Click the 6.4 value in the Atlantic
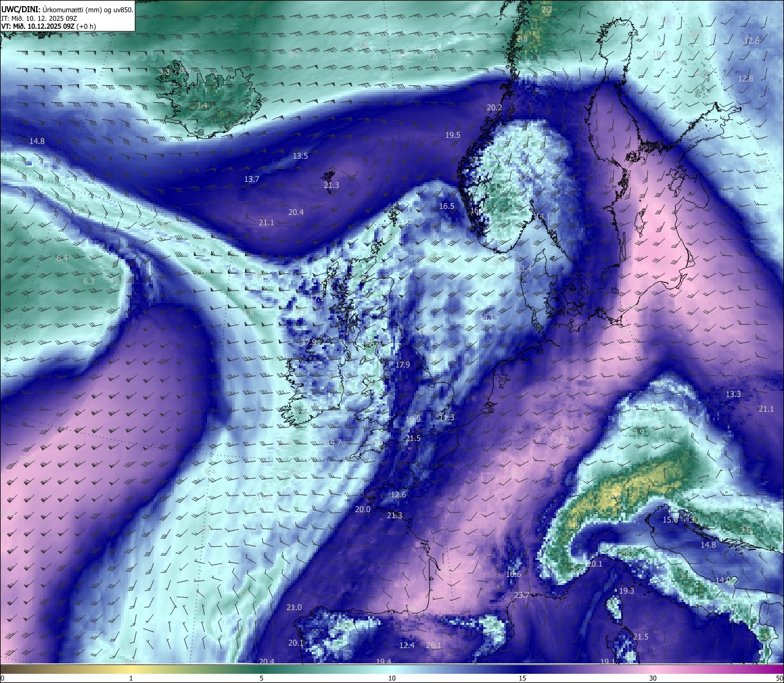The height and width of the screenshot is (683, 784). point(62,258)
